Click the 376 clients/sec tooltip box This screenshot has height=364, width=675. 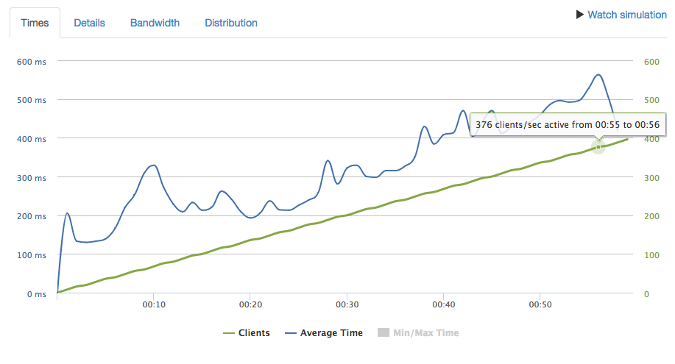click(567, 125)
